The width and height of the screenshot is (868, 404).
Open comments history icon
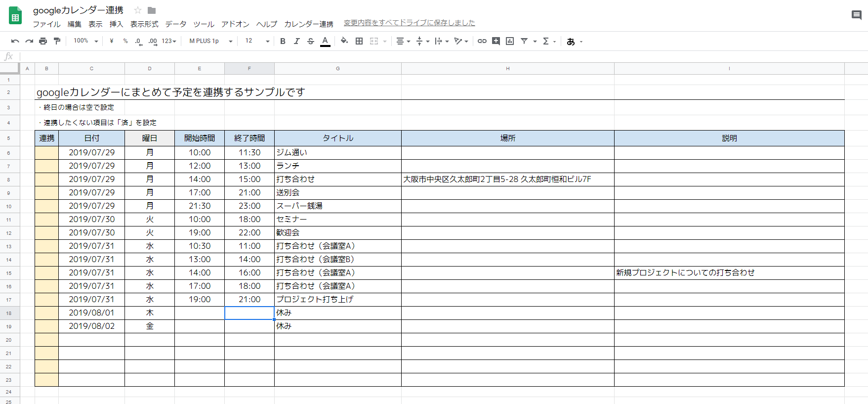pyautogui.click(x=857, y=15)
